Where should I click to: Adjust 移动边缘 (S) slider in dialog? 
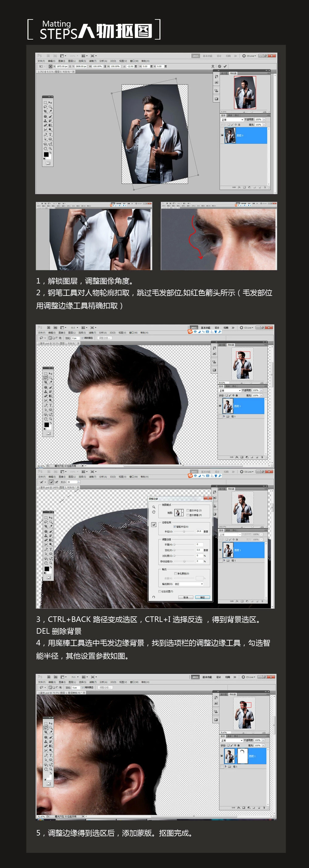[x=184, y=561]
